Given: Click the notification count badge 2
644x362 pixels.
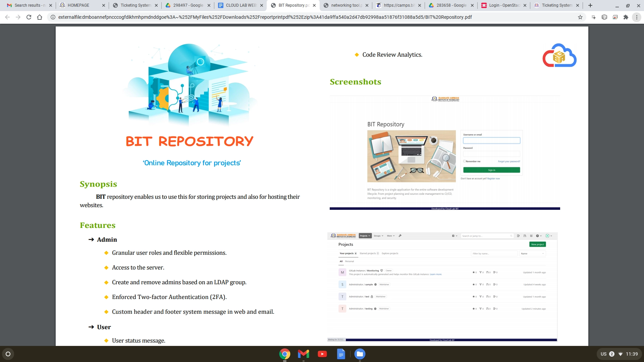Looking at the screenshot, I should [612, 354].
